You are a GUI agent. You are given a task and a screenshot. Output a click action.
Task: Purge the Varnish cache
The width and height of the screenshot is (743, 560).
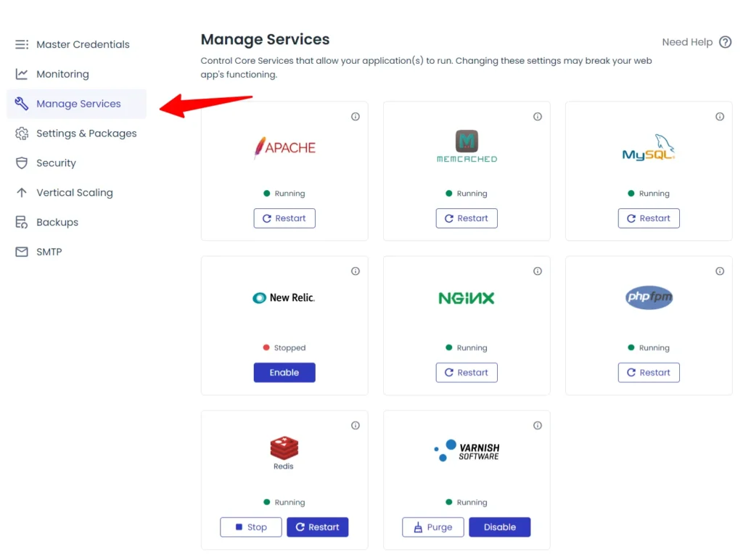[x=432, y=527]
